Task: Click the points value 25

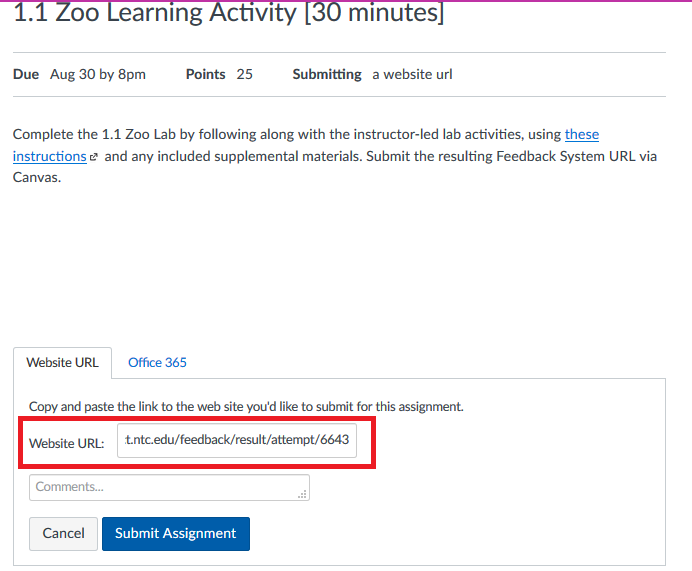Action: (x=244, y=74)
